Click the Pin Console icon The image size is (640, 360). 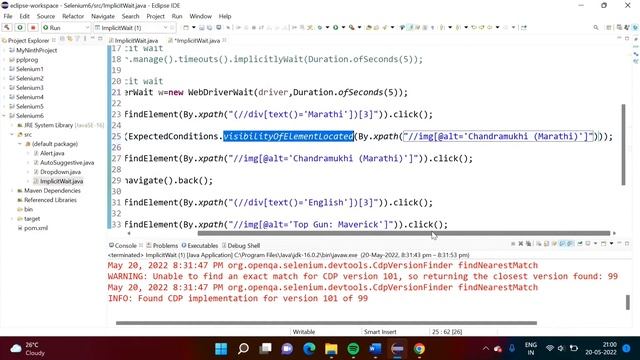click(580, 244)
